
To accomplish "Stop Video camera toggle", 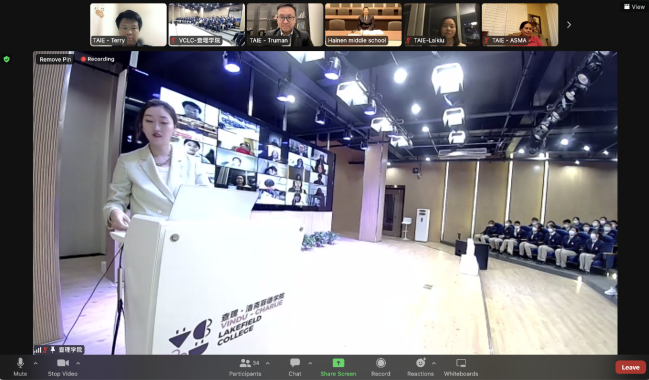I will pos(62,367).
